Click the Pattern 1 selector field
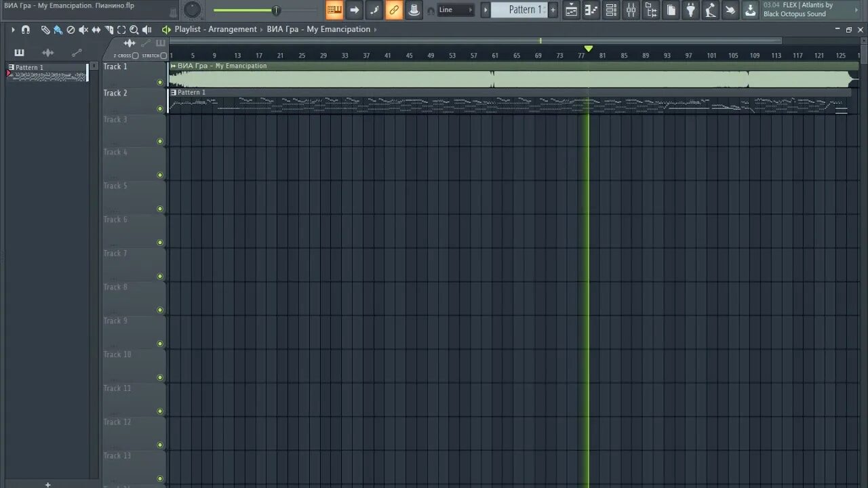This screenshot has width=868, height=488. point(519,9)
